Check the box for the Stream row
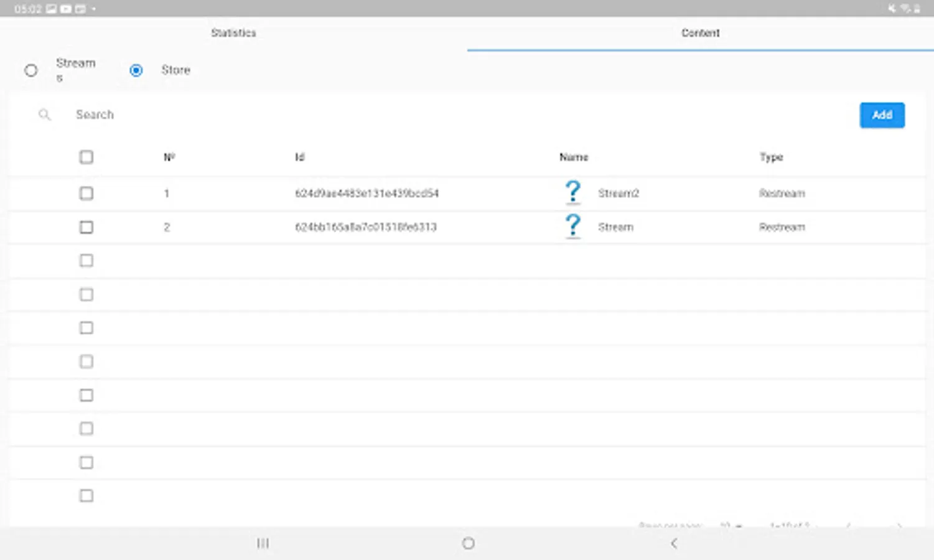The image size is (934, 560). (86, 227)
